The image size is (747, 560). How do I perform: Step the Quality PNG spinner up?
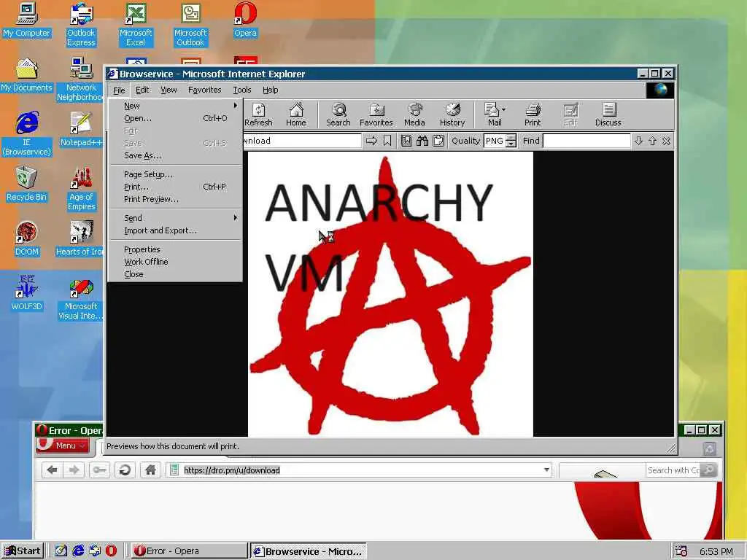[511, 137]
